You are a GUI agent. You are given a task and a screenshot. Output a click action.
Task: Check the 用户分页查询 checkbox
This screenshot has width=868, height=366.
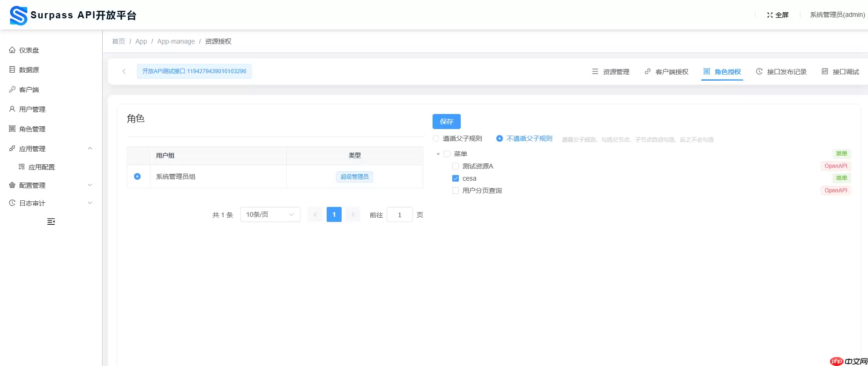click(456, 191)
